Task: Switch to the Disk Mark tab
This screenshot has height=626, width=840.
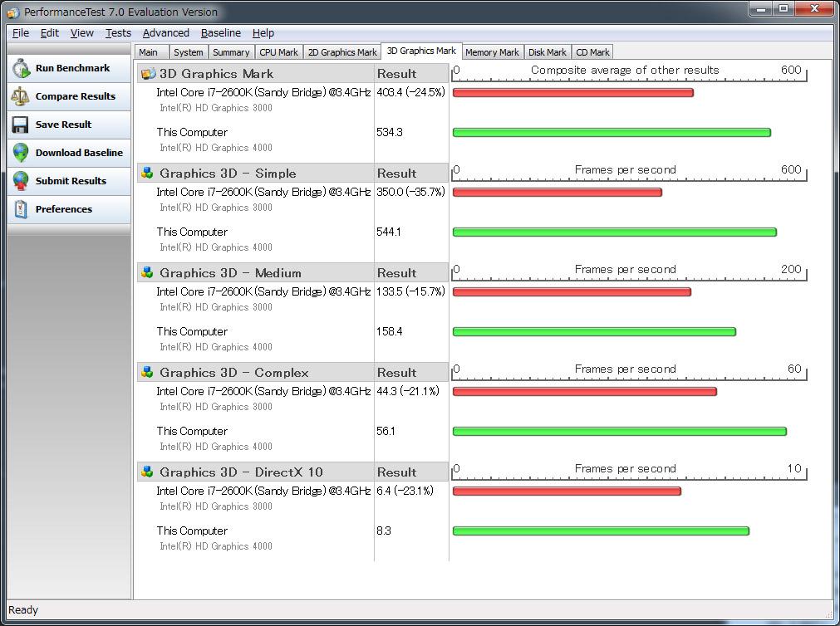Action: (547, 52)
